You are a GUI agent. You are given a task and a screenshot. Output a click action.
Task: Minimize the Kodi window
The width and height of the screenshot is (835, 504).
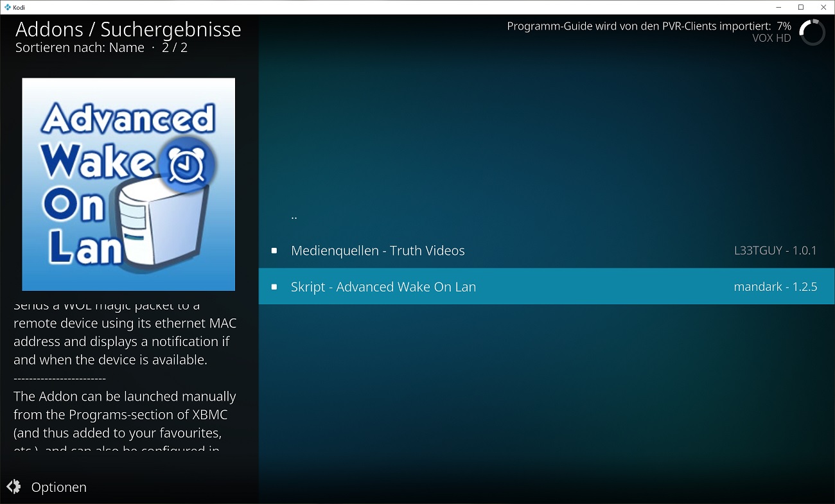[x=778, y=7]
